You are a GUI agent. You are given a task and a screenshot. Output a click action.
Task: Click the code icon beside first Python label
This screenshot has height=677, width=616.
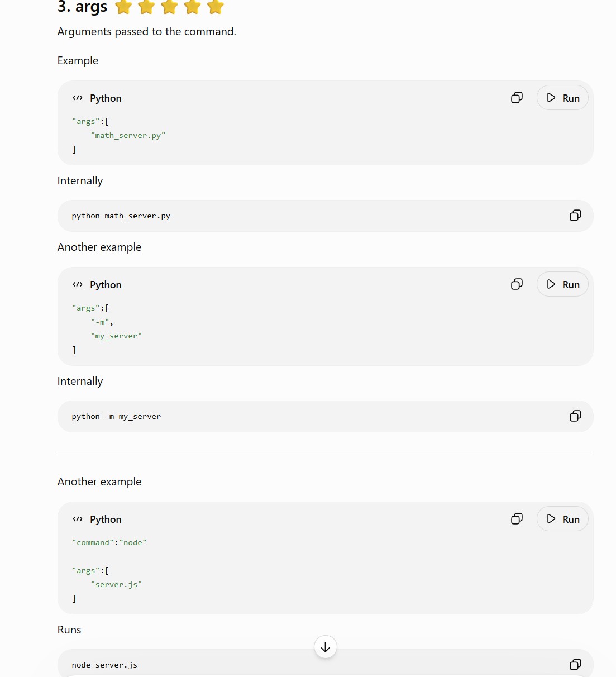tap(78, 98)
